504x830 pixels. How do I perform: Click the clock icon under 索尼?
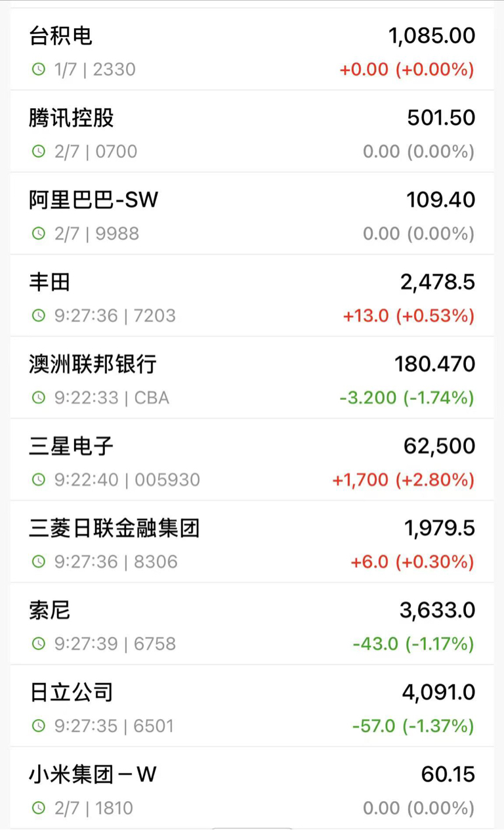pyautogui.click(x=39, y=644)
